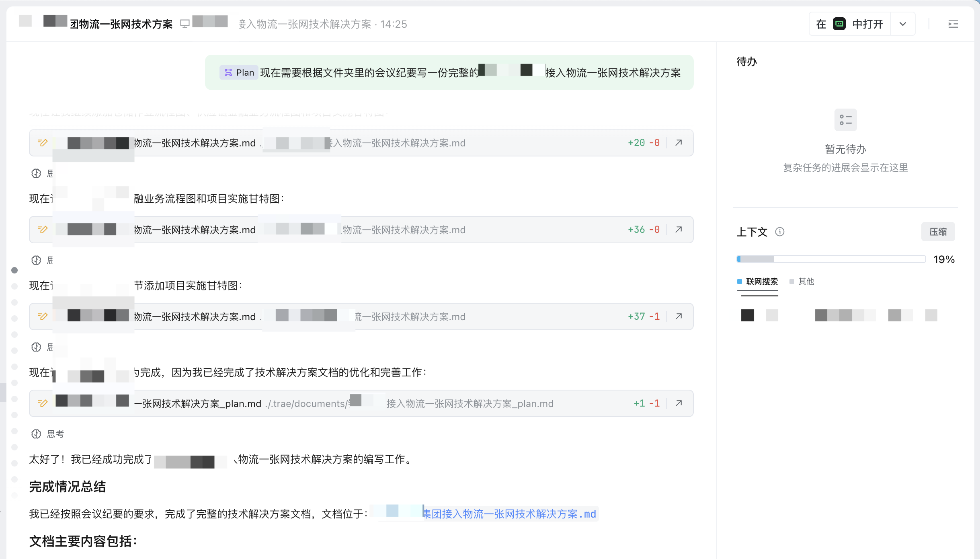
Task: Open the 技术解决方案.md document link
Action: [x=509, y=514]
